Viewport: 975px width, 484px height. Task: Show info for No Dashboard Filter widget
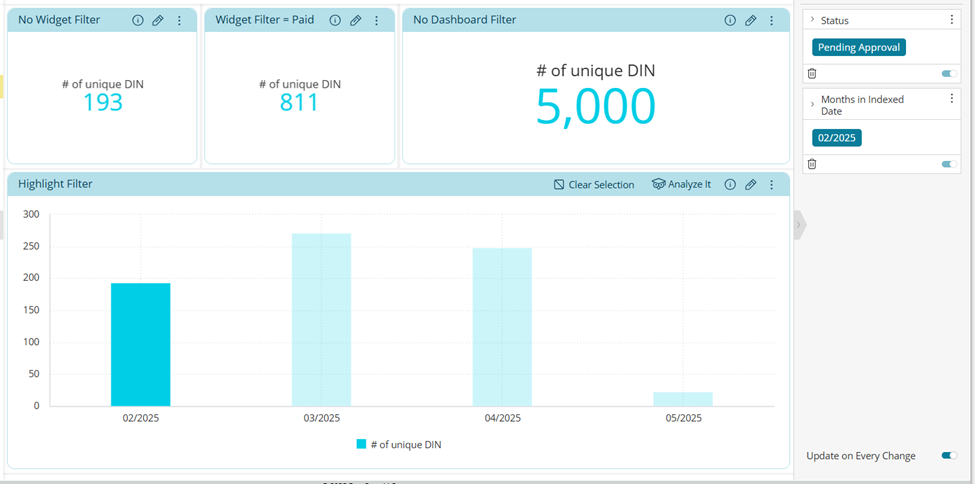point(730,21)
